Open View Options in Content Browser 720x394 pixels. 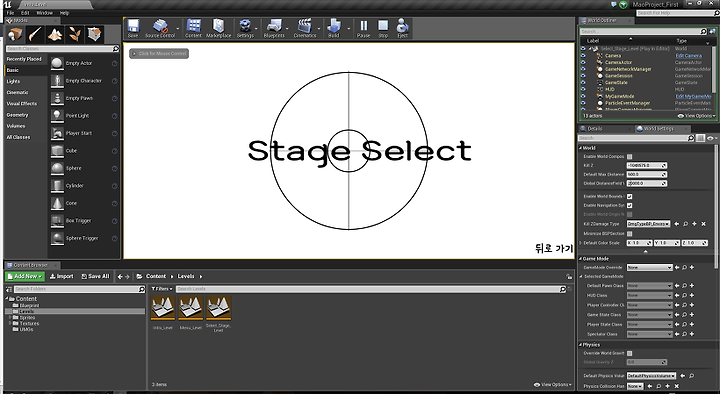[553, 384]
